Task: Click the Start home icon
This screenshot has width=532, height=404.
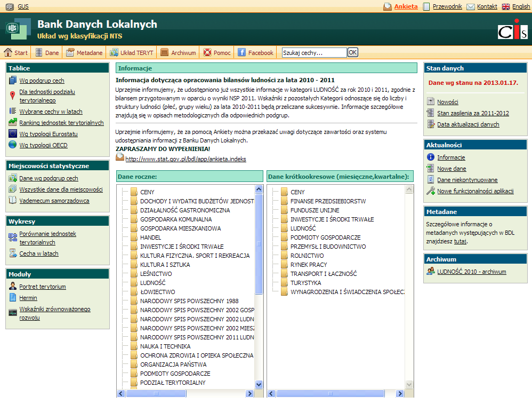Action: (x=8, y=52)
